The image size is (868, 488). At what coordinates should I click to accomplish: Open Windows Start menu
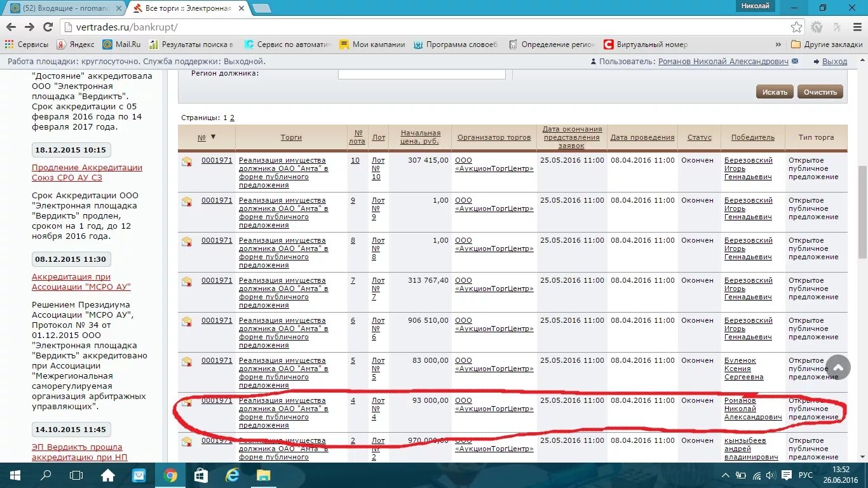pyautogui.click(x=14, y=475)
